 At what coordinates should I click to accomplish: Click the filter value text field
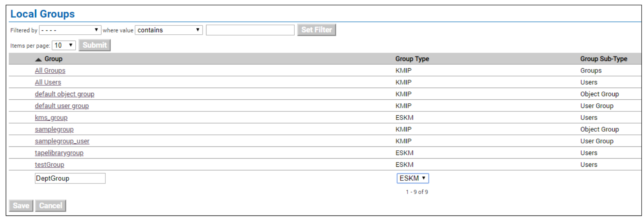(250, 30)
